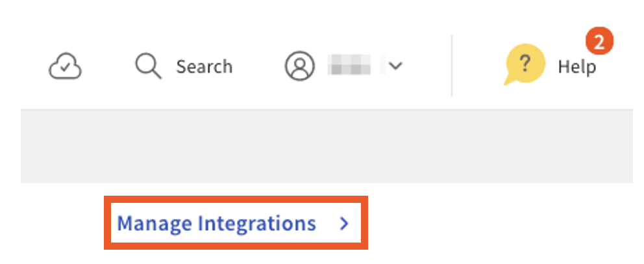644x264 pixels.
Task: Click the right arrow beside Manage Integrations
Action: point(345,224)
